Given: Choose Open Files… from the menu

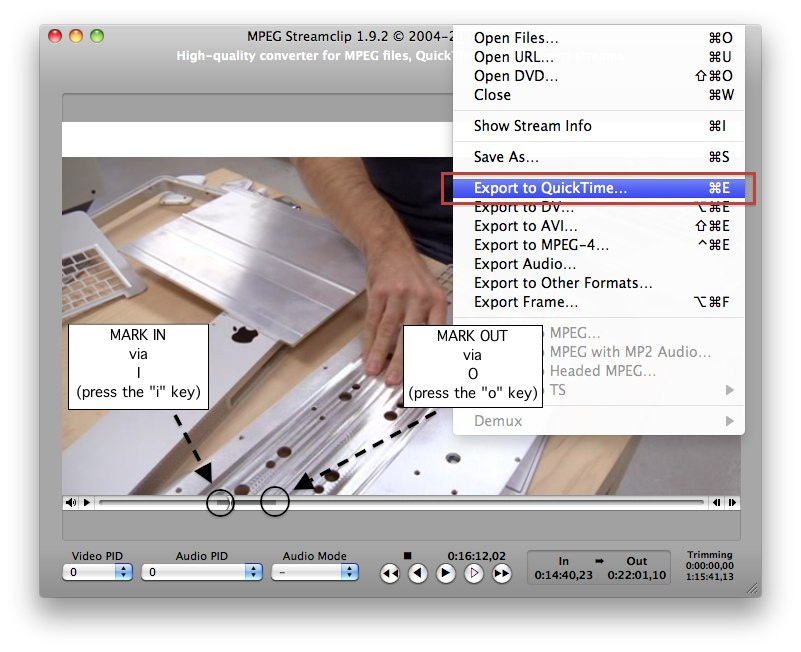Looking at the screenshot, I should [599, 38].
